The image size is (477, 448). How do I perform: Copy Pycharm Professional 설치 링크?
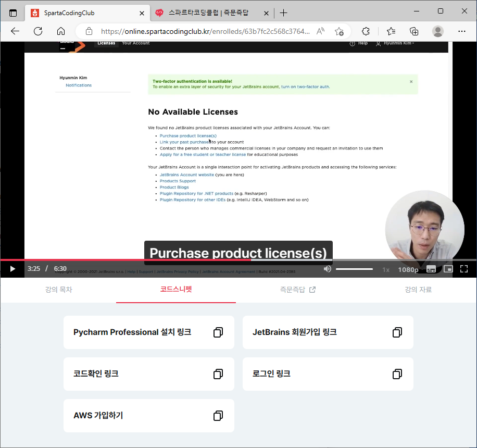(x=218, y=332)
